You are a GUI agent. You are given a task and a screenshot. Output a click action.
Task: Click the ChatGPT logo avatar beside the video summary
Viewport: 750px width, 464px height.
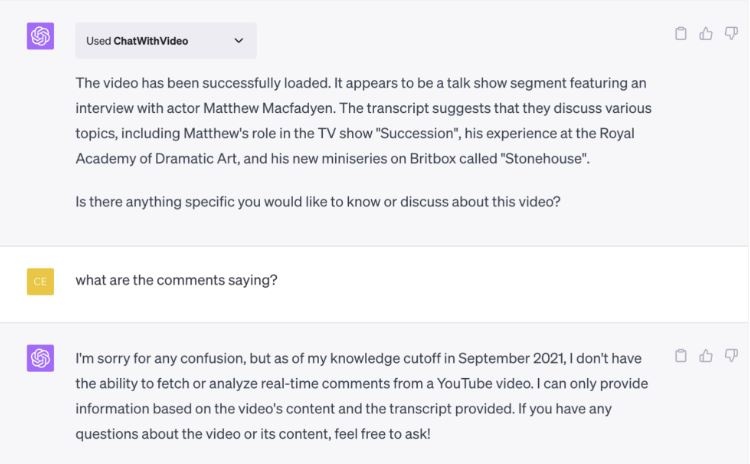coord(40,36)
